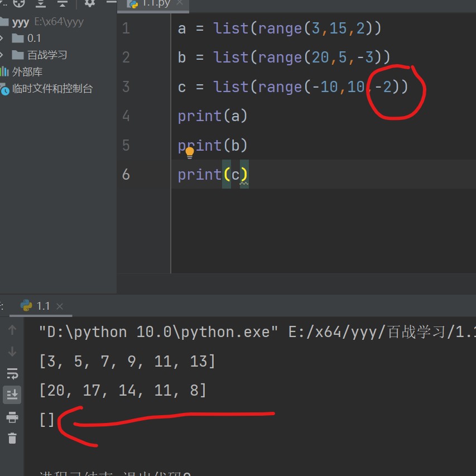Open Project panel settings gear
The width and height of the screenshot is (476, 476).
pyautogui.click(x=89, y=3)
